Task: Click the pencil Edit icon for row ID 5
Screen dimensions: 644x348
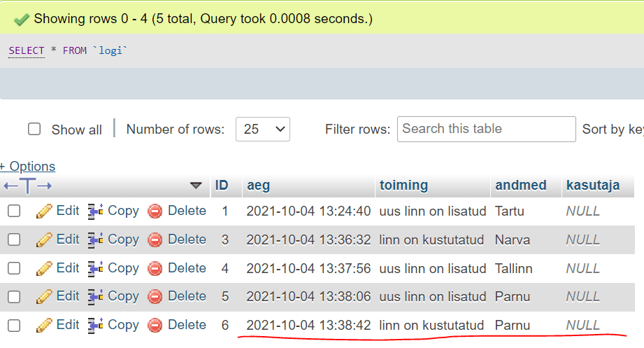Action: (x=44, y=297)
